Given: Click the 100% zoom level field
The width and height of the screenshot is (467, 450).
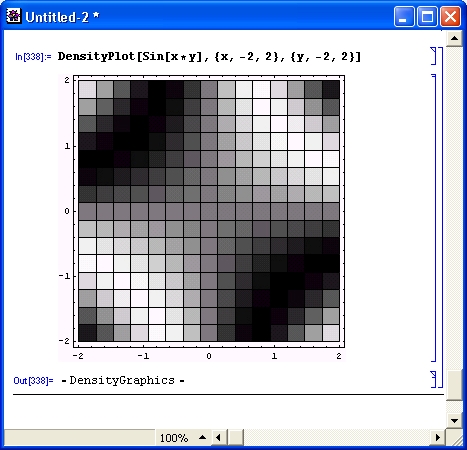Looking at the screenshot, I should [174, 438].
